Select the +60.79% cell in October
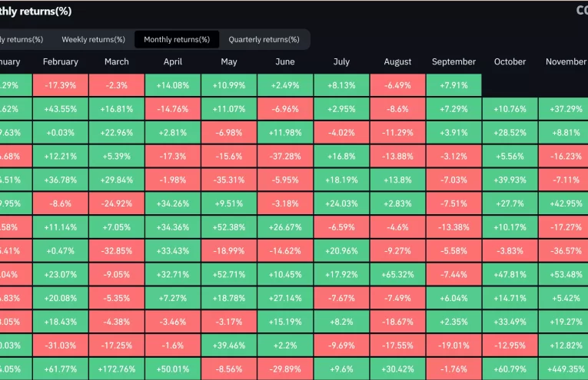588x380 pixels. (x=510, y=368)
